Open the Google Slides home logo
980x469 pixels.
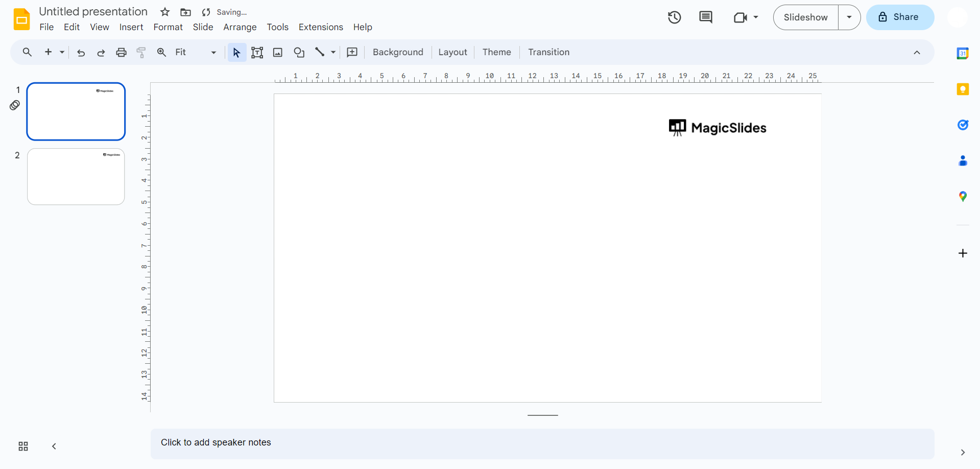click(x=21, y=19)
